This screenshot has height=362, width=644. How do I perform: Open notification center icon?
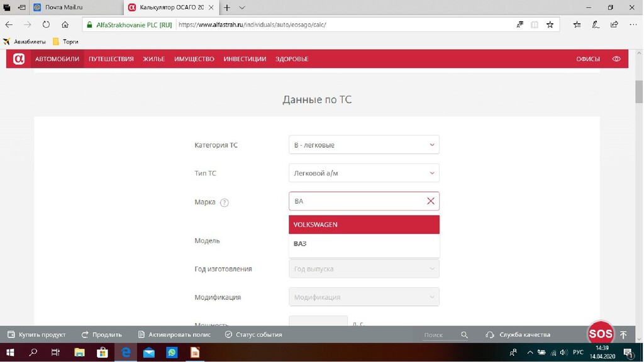628,353
